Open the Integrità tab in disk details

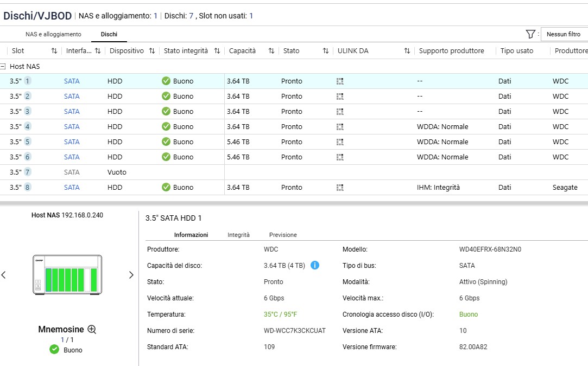point(238,235)
